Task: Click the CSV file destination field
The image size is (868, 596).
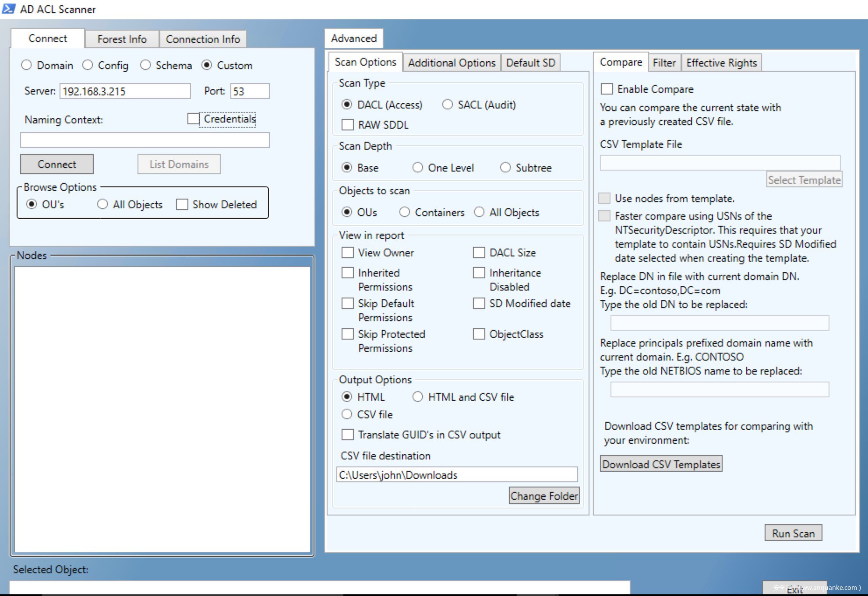Action: click(x=457, y=475)
